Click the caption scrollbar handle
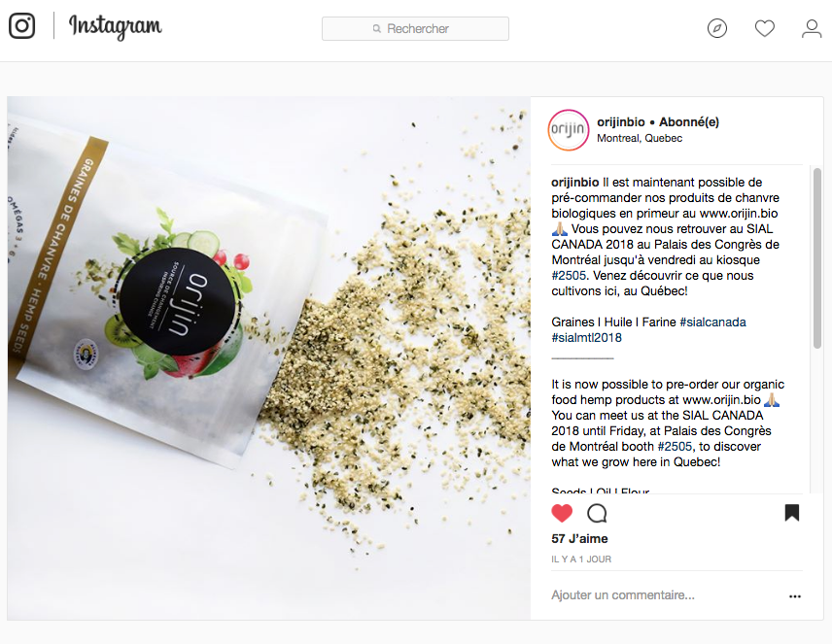This screenshot has height=644, width=832. [817, 258]
